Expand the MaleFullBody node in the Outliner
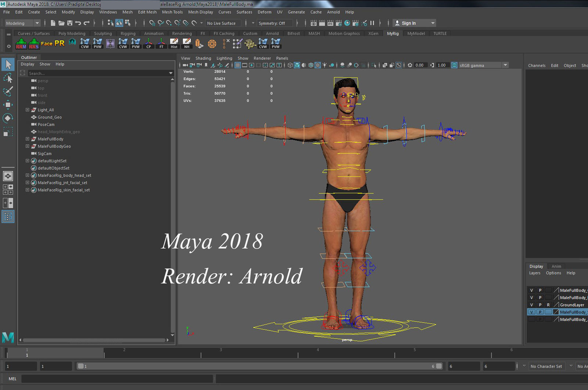Viewport: 588px width, 390px height. [27, 139]
